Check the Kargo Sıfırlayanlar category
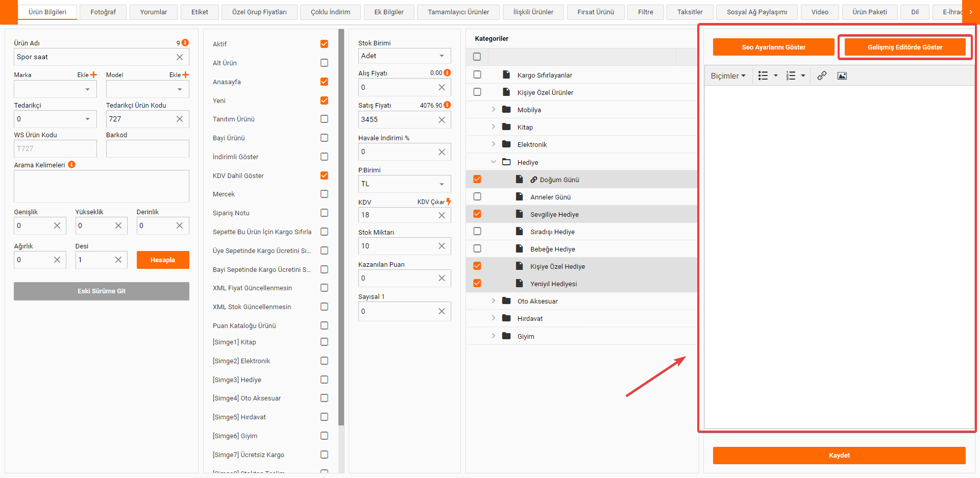The width and height of the screenshot is (980, 478). pyautogui.click(x=477, y=74)
